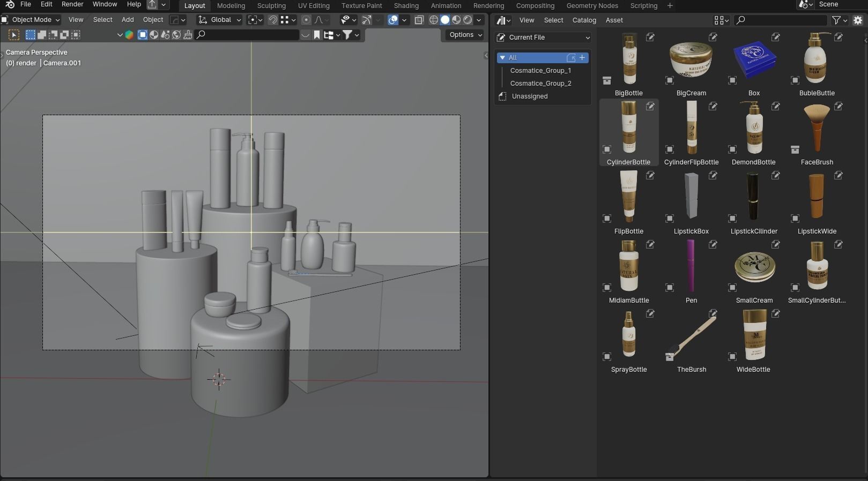This screenshot has width=868, height=481.
Task: Switch to material preview shading
Action: click(x=456, y=20)
